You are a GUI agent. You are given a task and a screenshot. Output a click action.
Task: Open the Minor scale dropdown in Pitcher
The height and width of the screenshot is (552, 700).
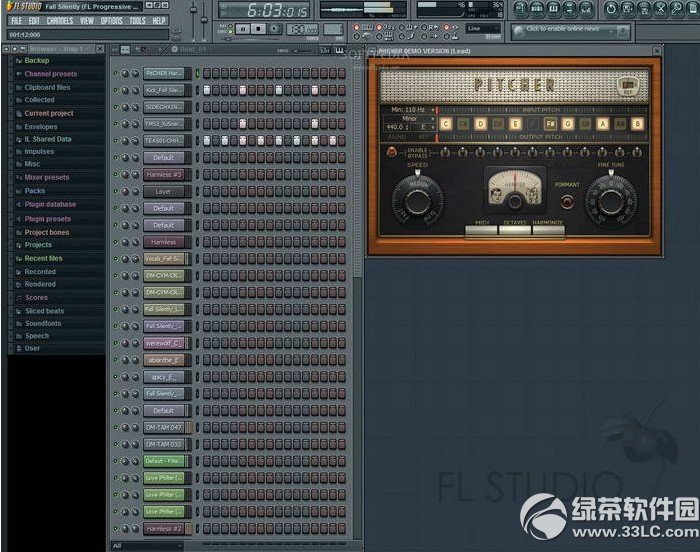point(409,118)
